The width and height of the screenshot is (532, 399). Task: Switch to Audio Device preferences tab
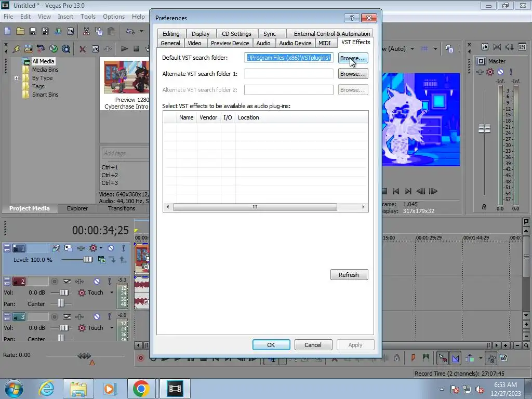pos(295,43)
